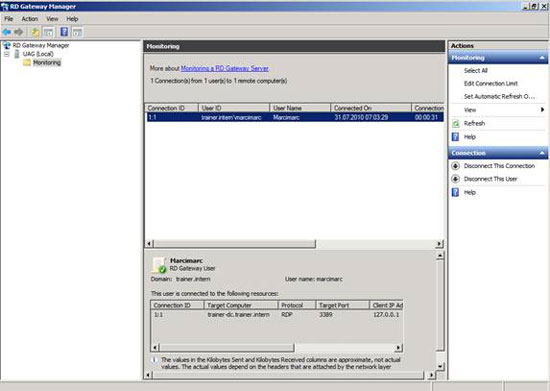Click the details pane scroll-down arrow
The height and width of the screenshot is (391, 550).
(440, 366)
